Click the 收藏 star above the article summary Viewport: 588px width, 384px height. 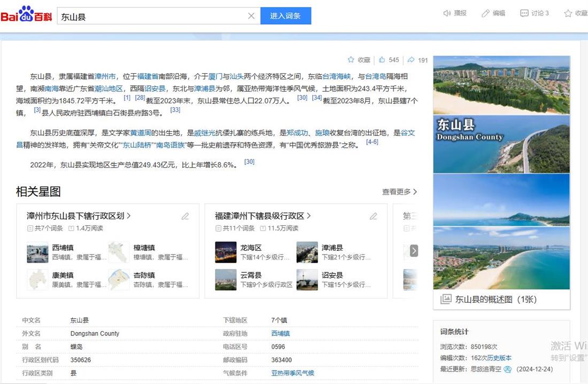(359, 60)
